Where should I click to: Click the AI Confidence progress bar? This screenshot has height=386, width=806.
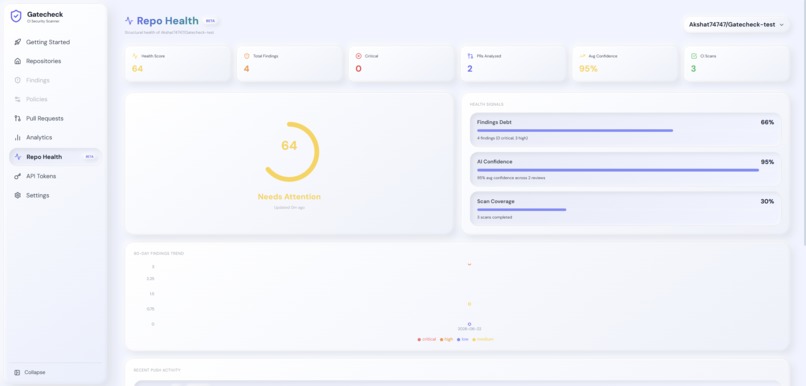coord(625,170)
